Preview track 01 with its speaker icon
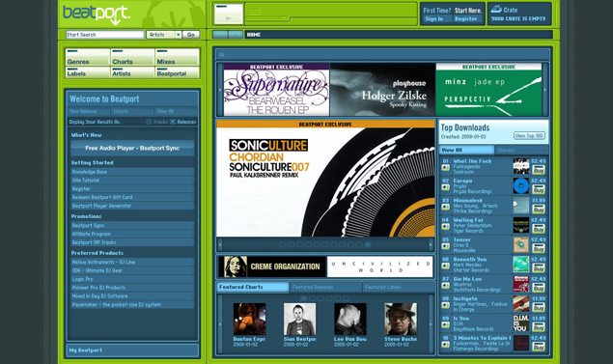This screenshot has height=364, width=613. pyautogui.click(x=445, y=168)
